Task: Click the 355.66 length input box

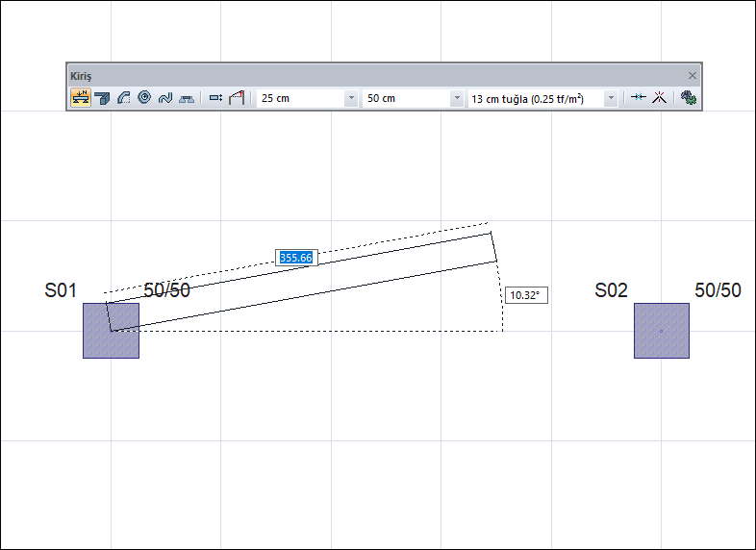Action: (296, 258)
